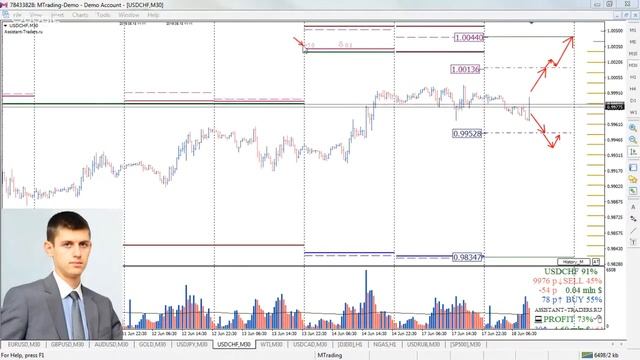Click the 0.99528 price level label

point(467,133)
